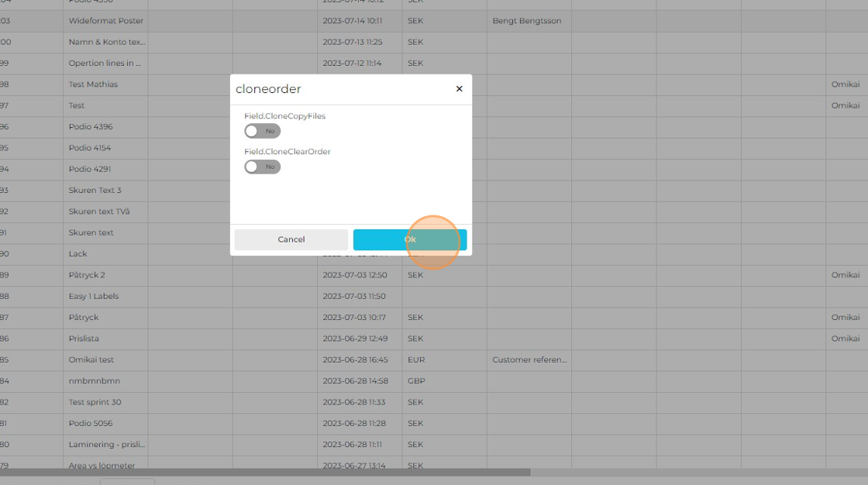Toggle the Field.CloneClearOrder switch
The image size is (868, 485).
coord(262,167)
